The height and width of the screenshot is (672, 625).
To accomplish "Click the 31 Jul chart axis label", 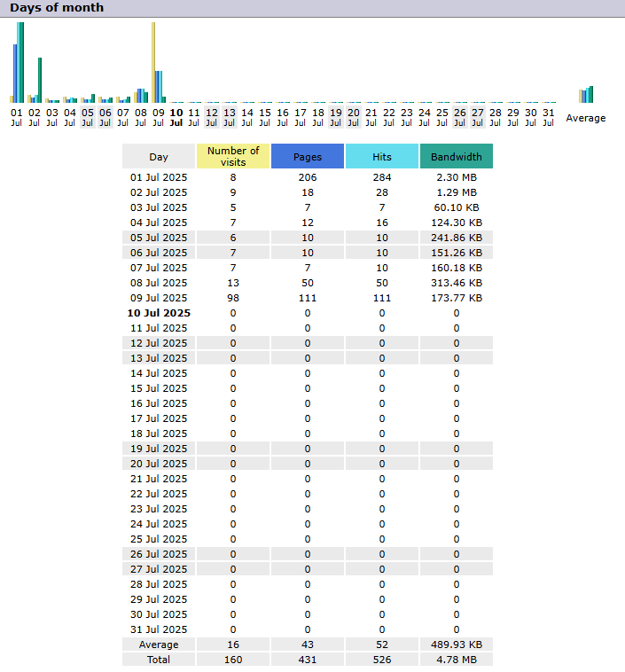I will [x=549, y=117].
